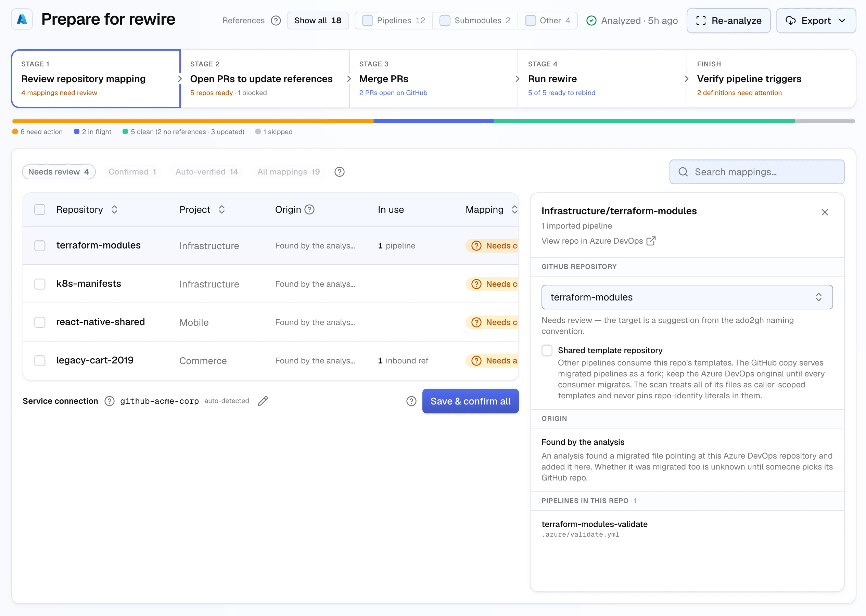Click the Re-analyze button
The width and height of the screenshot is (866, 616).
(x=728, y=21)
